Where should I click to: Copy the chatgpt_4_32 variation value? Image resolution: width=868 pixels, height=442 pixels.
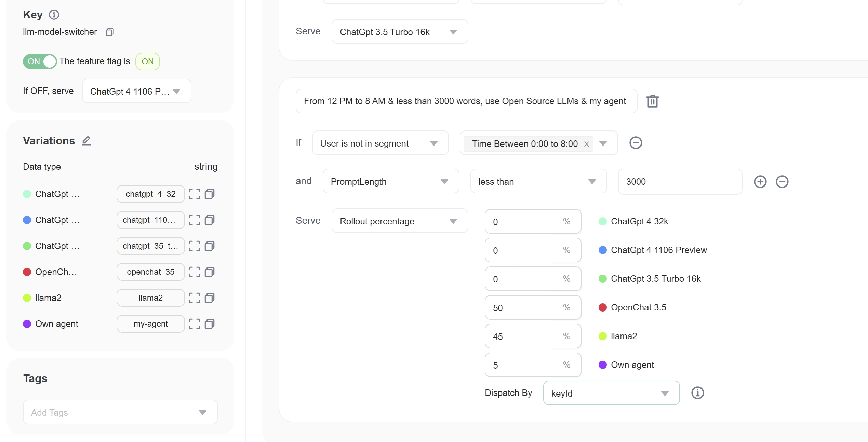[x=210, y=194]
